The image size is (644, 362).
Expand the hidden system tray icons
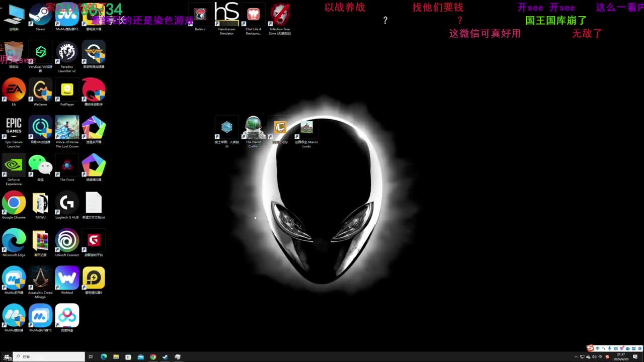tap(576, 357)
